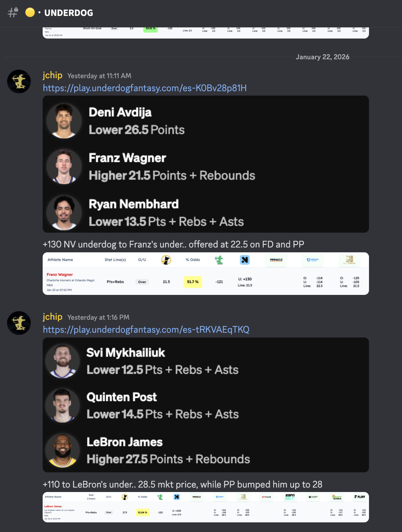Click Franz Wagner's player headshot

click(x=64, y=166)
